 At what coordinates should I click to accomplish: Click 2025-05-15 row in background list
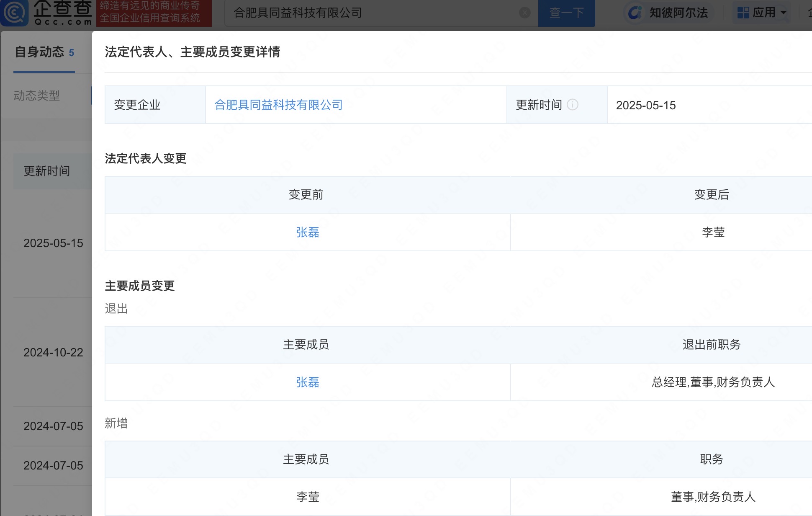pyautogui.click(x=53, y=243)
